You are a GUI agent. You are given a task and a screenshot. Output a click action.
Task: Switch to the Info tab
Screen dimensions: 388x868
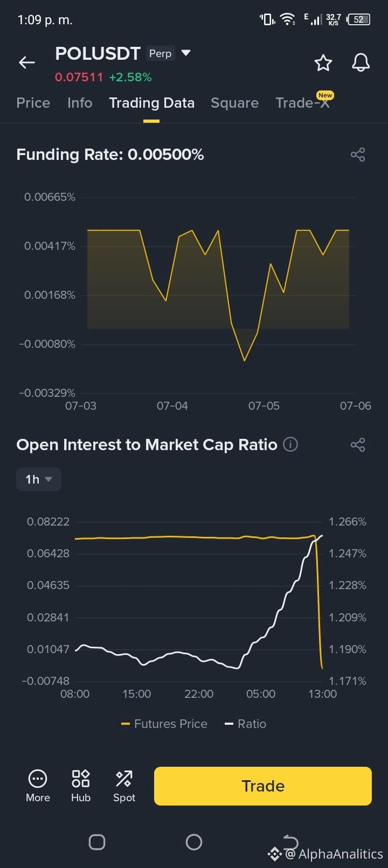(80, 103)
